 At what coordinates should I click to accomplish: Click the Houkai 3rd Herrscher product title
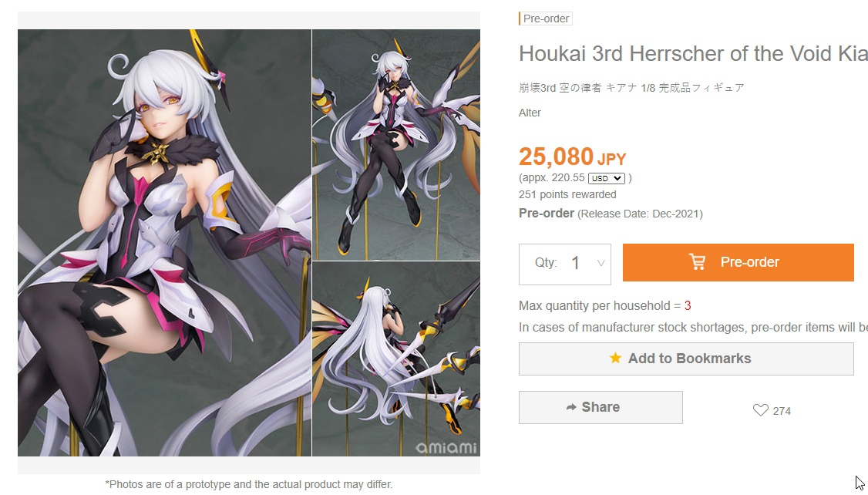[693, 54]
